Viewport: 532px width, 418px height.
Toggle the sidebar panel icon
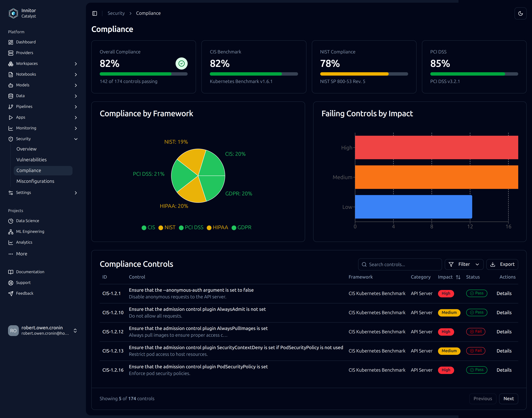point(95,13)
